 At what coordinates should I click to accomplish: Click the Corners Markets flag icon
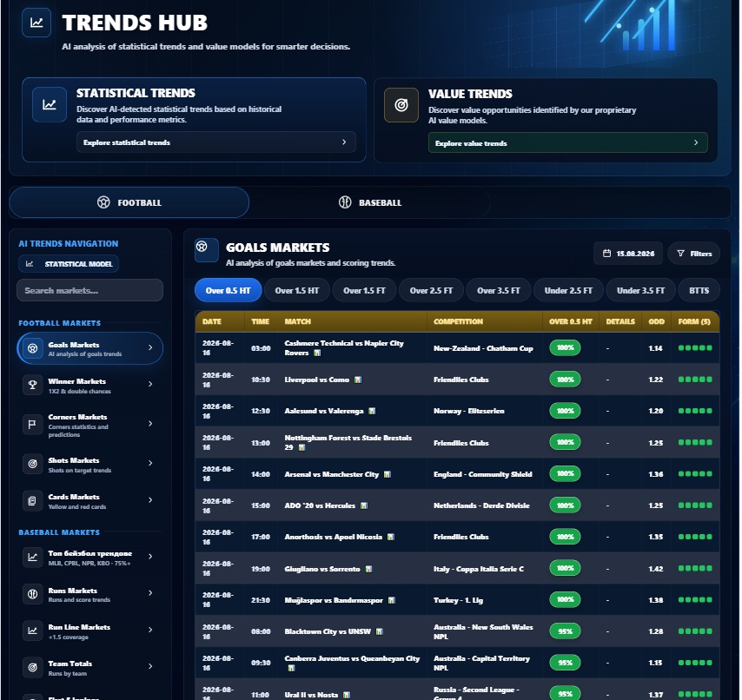[33, 425]
